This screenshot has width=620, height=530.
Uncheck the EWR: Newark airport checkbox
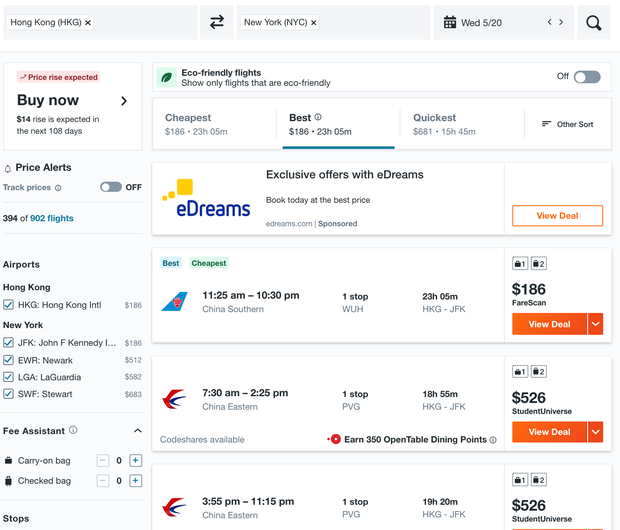tap(9, 360)
